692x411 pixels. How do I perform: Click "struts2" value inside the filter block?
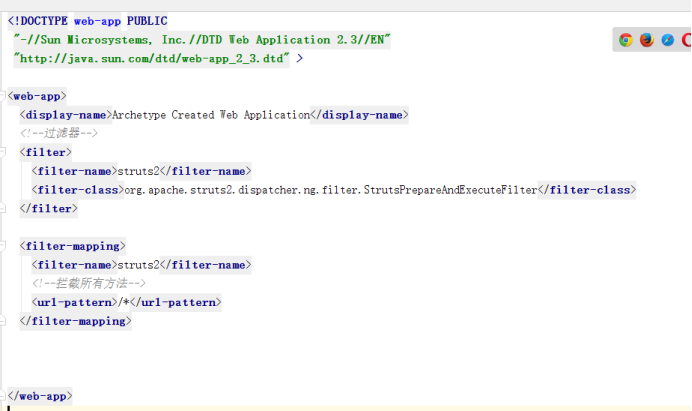pyautogui.click(x=138, y=171)
